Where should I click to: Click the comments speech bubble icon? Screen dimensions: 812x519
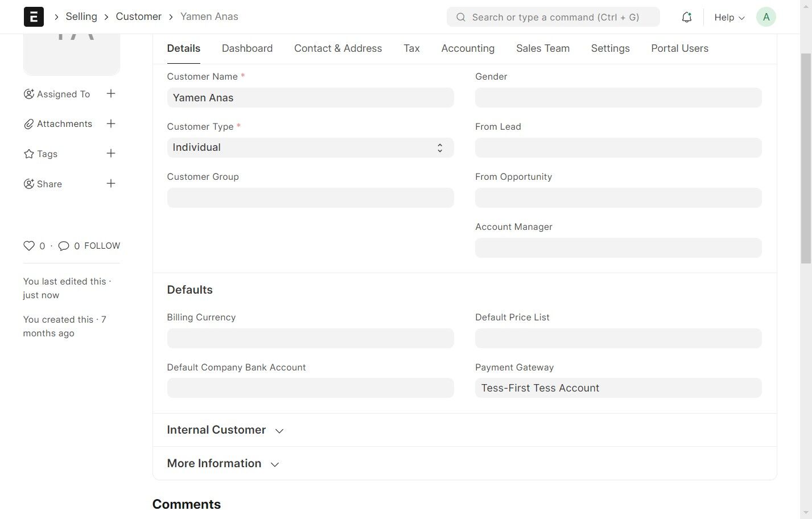[64, 246]
